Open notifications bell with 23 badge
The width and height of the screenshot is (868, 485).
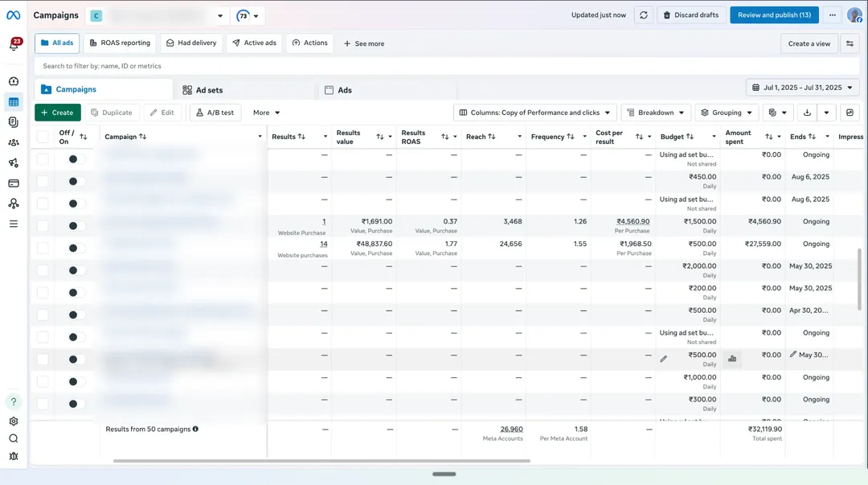point(14,45)
